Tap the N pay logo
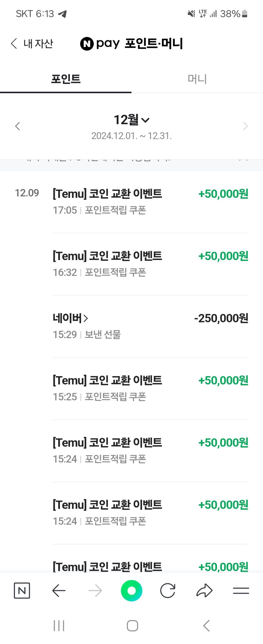Viewport: 263px width, 644px height. tap(100, 43)
